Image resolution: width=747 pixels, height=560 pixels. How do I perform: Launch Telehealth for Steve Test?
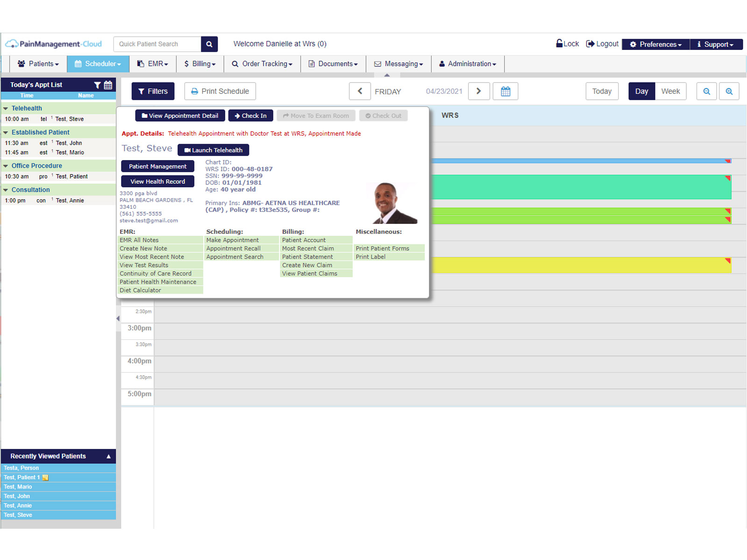click(213, 150)
